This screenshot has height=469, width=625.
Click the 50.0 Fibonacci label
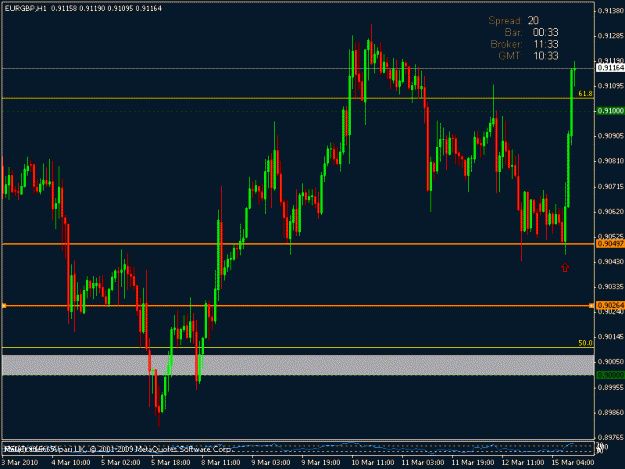[585, 343]
